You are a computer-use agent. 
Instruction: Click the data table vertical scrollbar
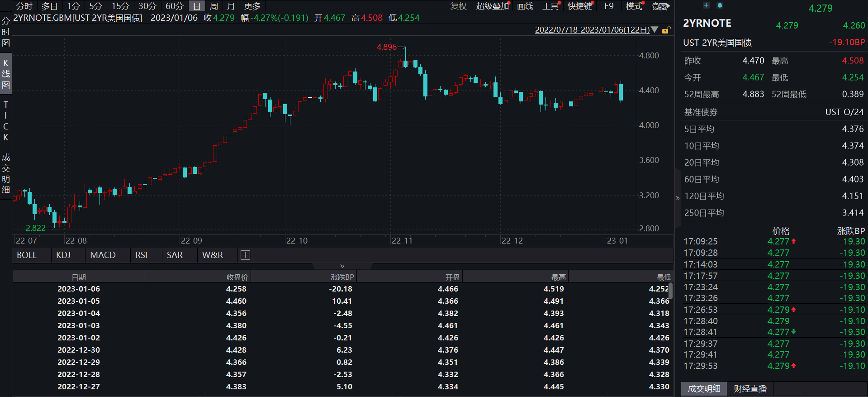(671, 291)
